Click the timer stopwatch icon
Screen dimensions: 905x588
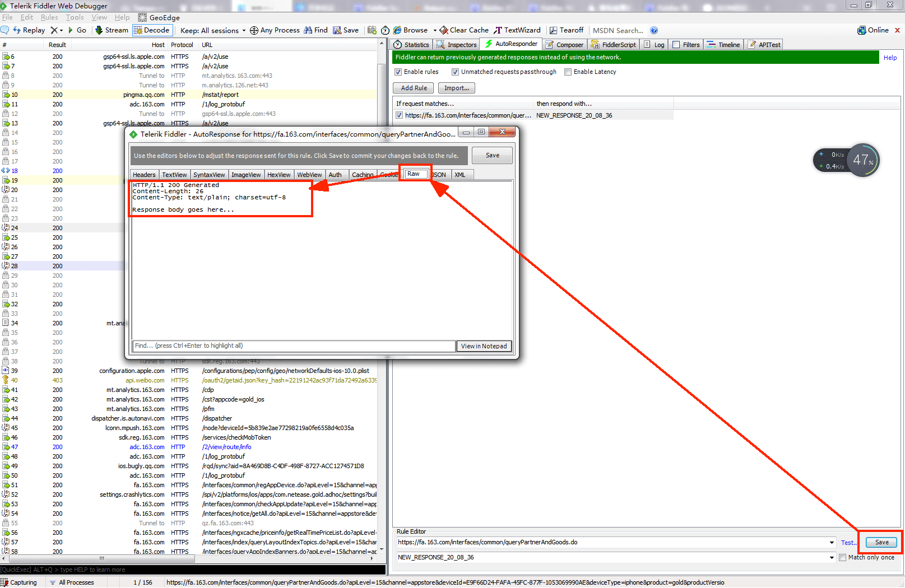(385, 30)
